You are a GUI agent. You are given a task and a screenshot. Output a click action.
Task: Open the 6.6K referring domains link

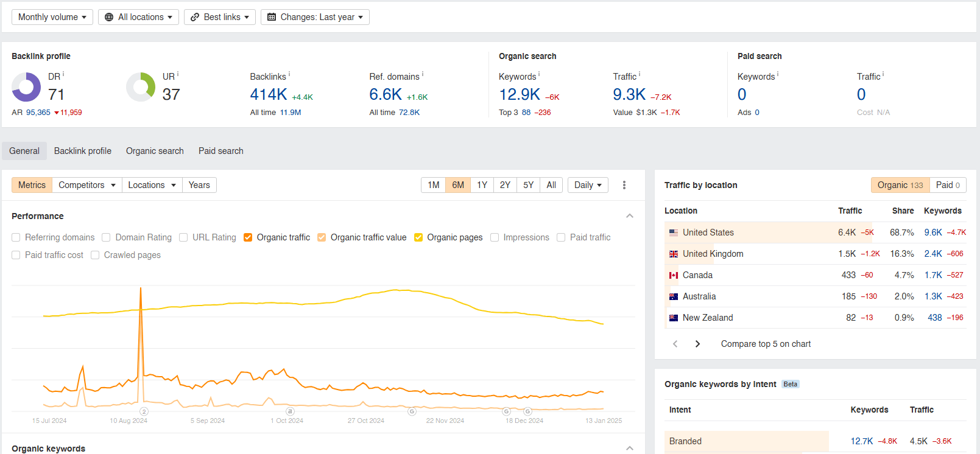[386, 94]
